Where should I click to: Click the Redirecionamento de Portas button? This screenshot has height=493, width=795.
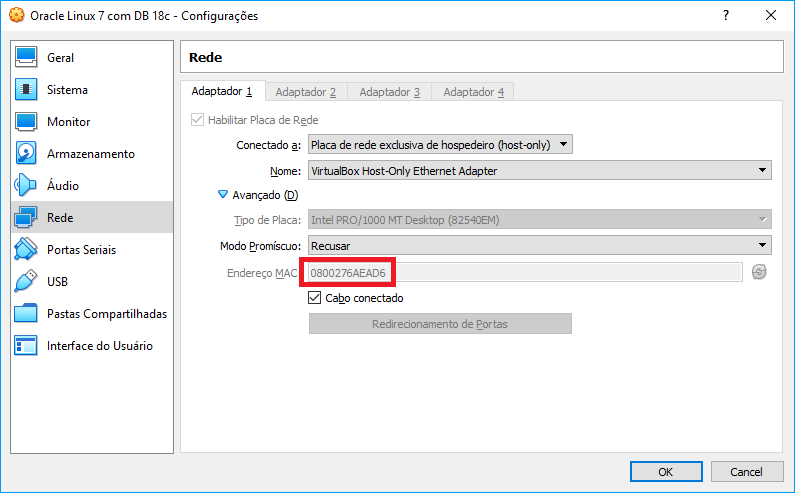point(440,324)
